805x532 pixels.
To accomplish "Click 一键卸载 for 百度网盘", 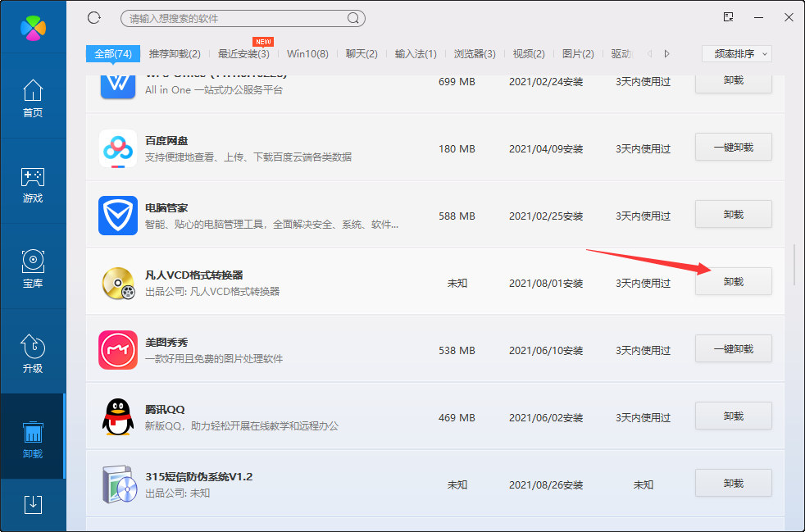I will coord(734,148).
